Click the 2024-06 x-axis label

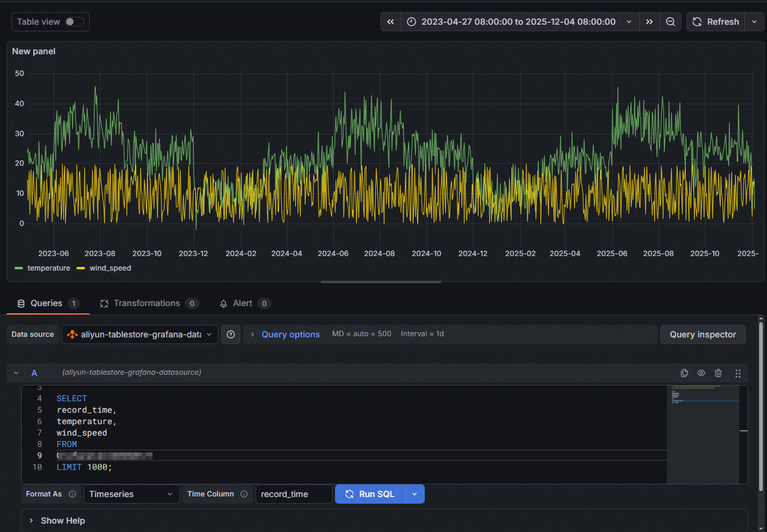tap(333, 254)
